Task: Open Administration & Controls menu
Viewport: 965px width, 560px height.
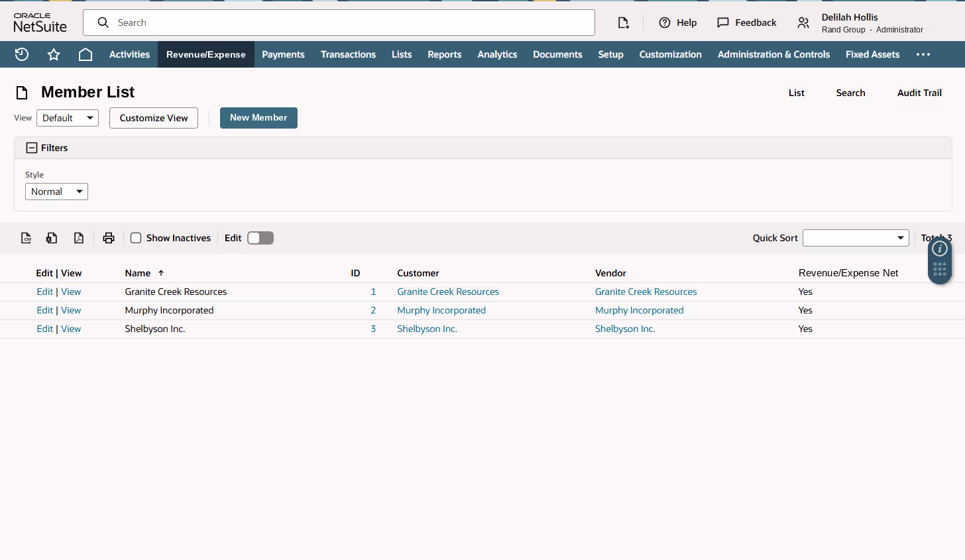Action: 773,54
